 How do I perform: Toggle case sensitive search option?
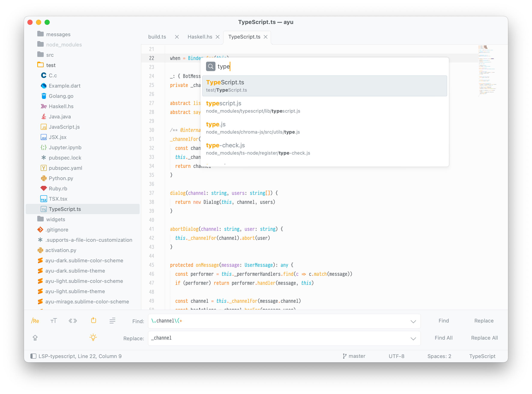[x=54, y=321]
